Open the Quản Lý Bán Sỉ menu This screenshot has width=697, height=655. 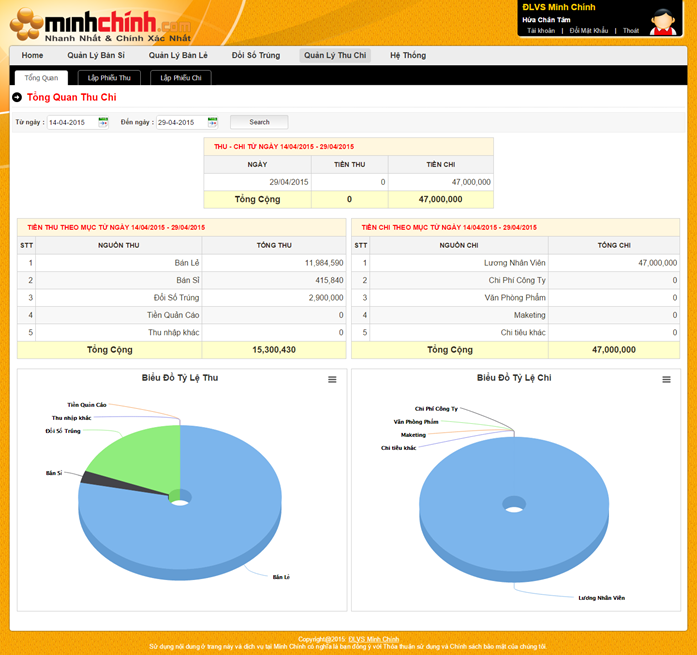point(96,56)
